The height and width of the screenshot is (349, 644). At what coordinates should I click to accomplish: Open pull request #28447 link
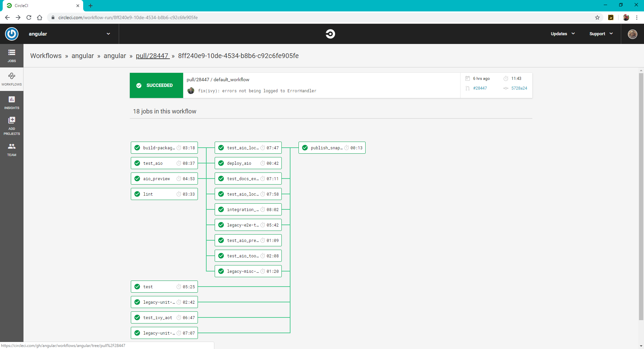[x=480, y=88]
